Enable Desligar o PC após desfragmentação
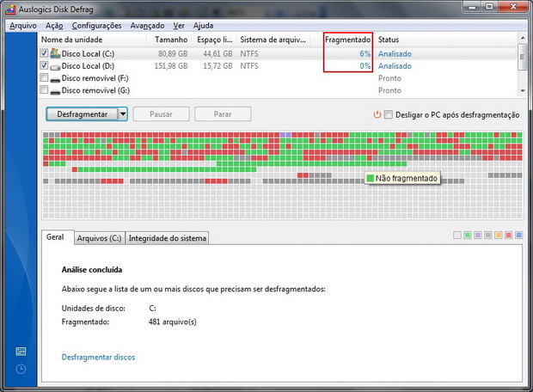This screenshot has height=392, width=533. point(389,114)
